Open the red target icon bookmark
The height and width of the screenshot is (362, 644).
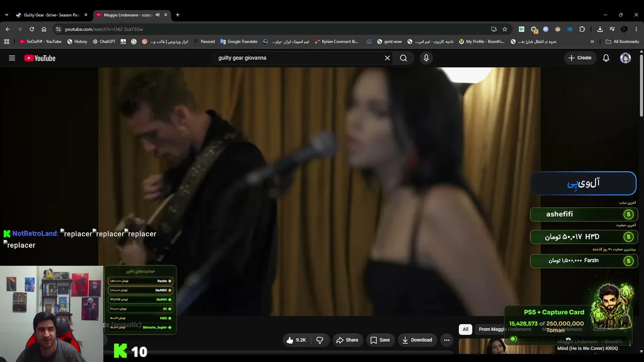[145, 42]
